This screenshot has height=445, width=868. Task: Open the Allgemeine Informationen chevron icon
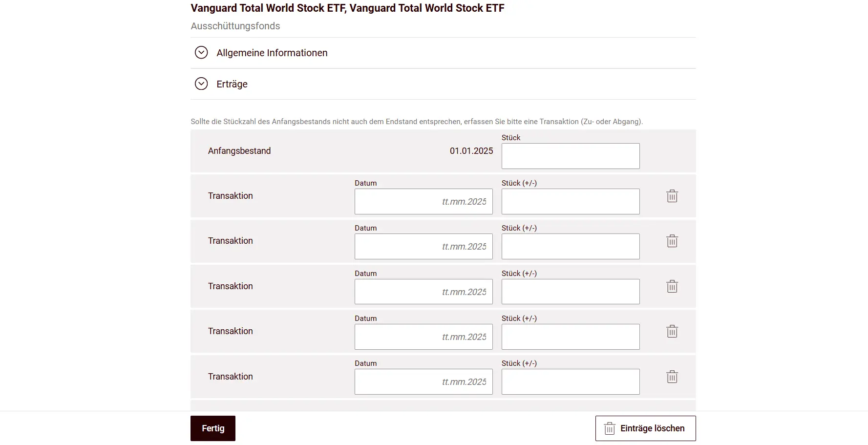point(201,52)
